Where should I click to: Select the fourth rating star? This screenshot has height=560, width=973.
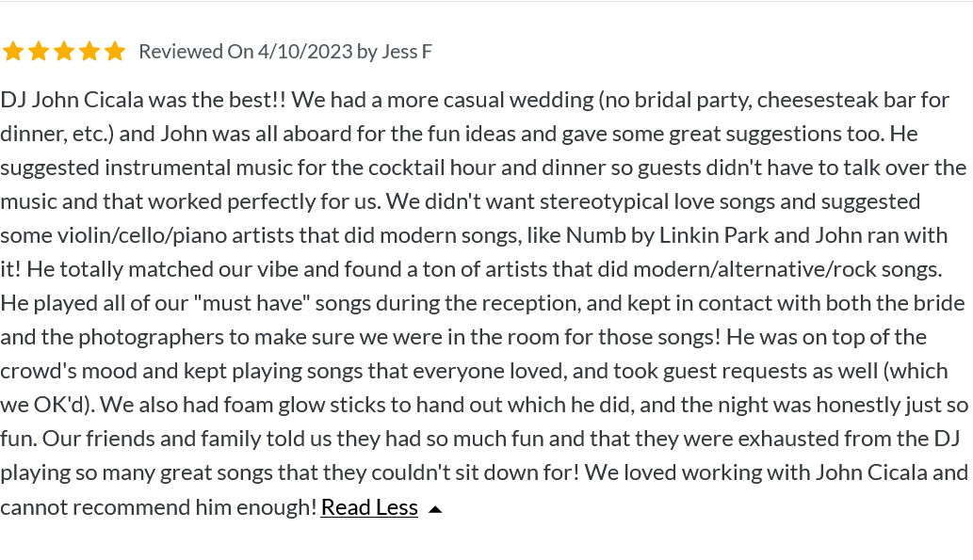pos(89,52)
